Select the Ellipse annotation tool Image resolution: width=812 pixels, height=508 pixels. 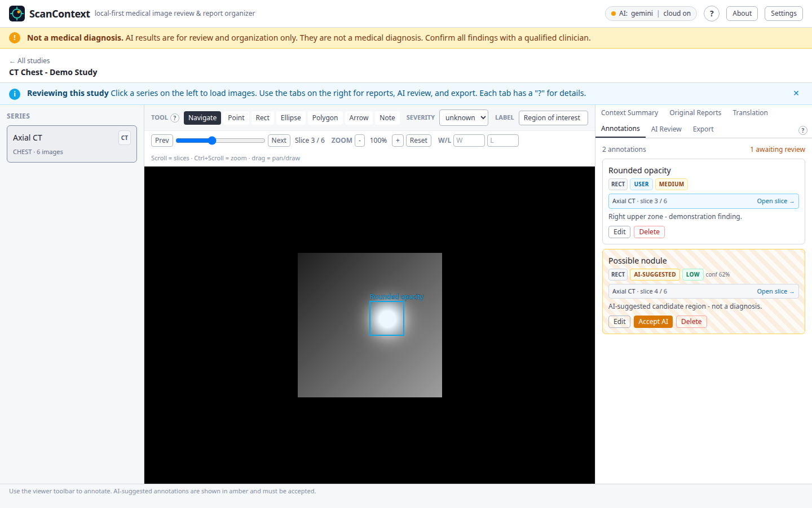coord(291,118)
